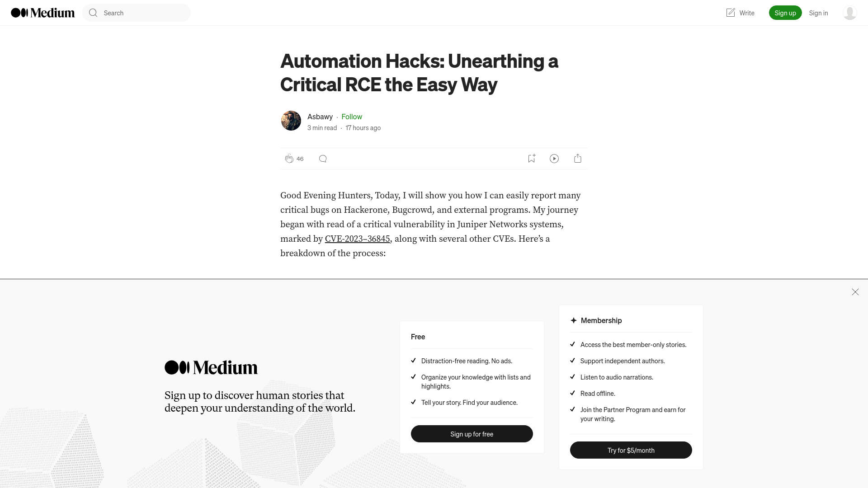Viewport: 868px width, 488px height.
Task: Click the clap/applause icon
Action: click(x=289, y=158)
